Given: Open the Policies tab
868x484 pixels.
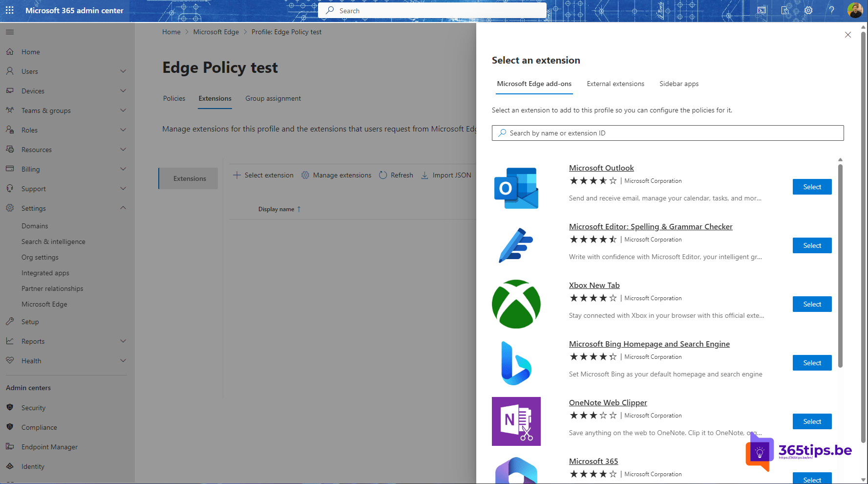Looking at the screenshot, I should click(x=174, y=98).
